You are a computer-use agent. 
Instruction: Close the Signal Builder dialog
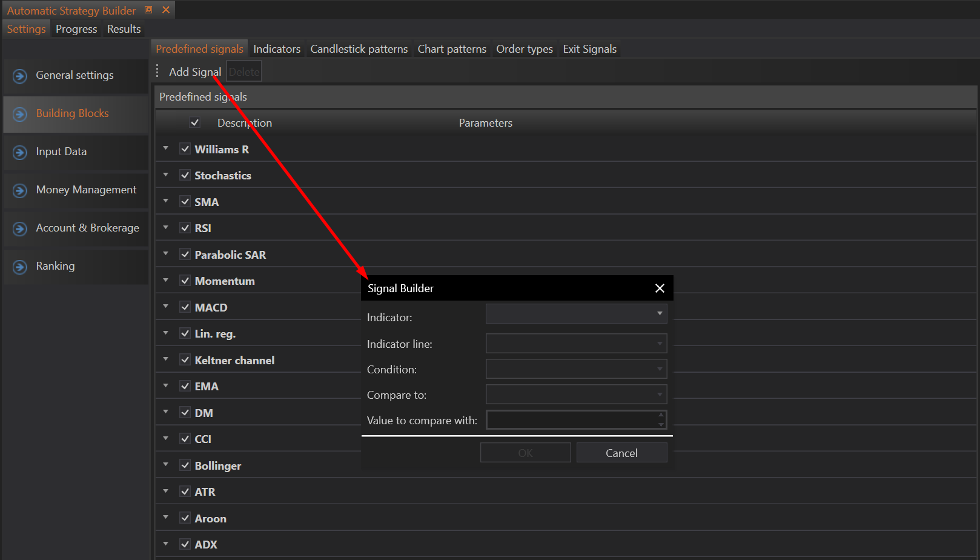660,288
